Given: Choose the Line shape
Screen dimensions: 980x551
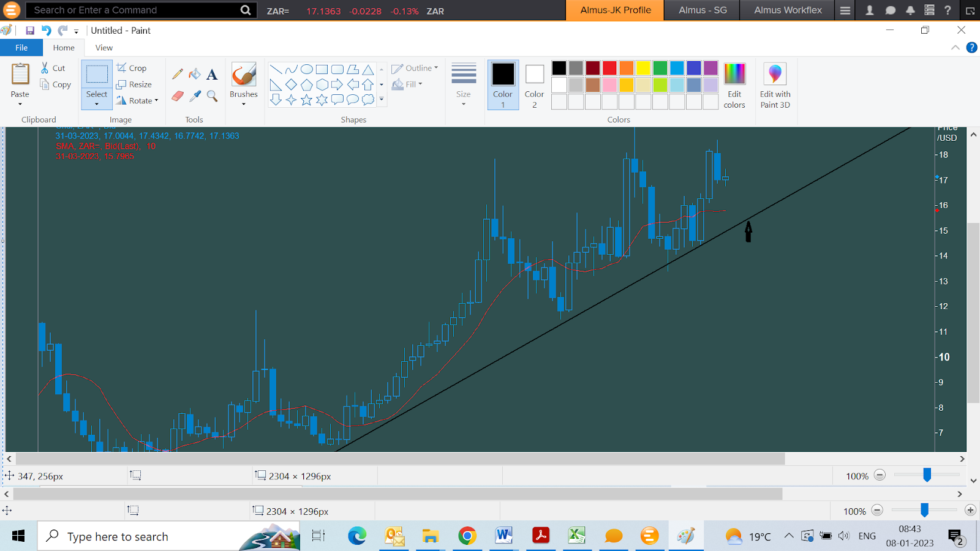Looking at the screenshot, I should 276,69.
